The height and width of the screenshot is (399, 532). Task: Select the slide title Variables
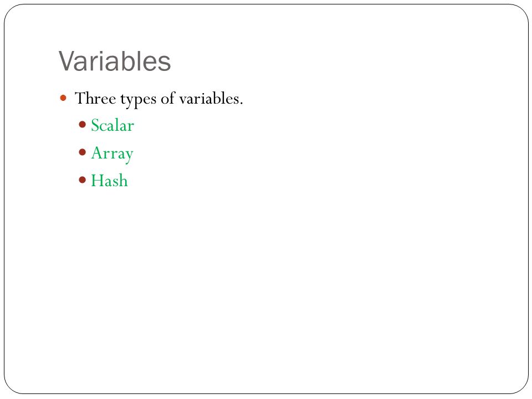(115, 61)
